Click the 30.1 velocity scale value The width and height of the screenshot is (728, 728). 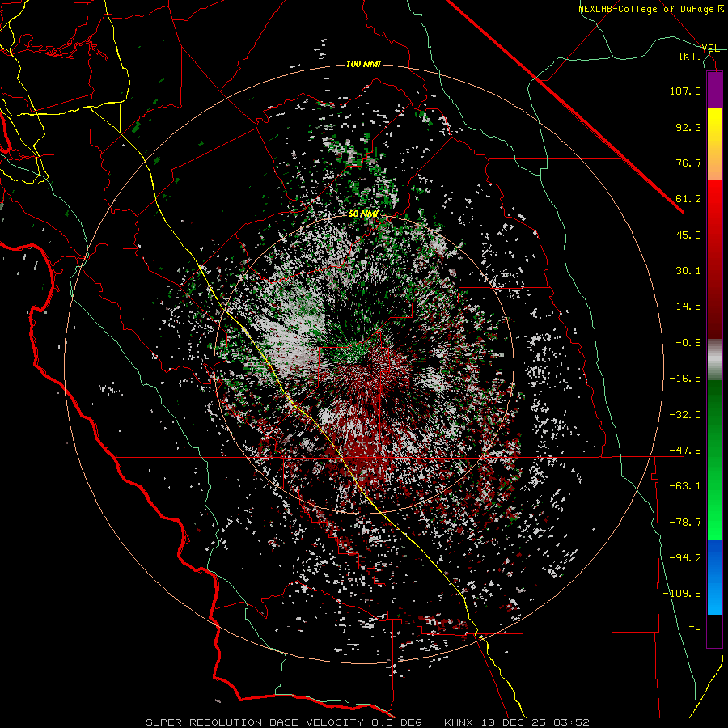point(688,271)
